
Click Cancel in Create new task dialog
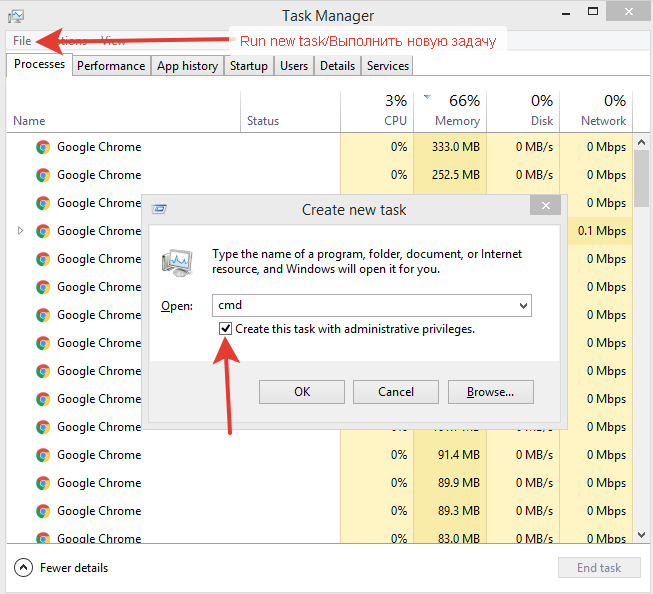point(396,392)
